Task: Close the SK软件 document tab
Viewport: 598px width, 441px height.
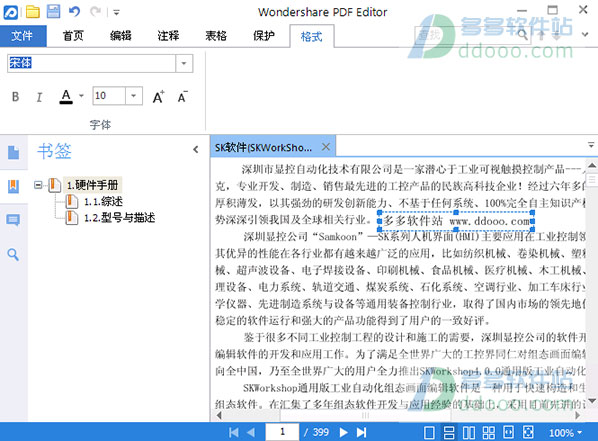Action: [326, 147]
